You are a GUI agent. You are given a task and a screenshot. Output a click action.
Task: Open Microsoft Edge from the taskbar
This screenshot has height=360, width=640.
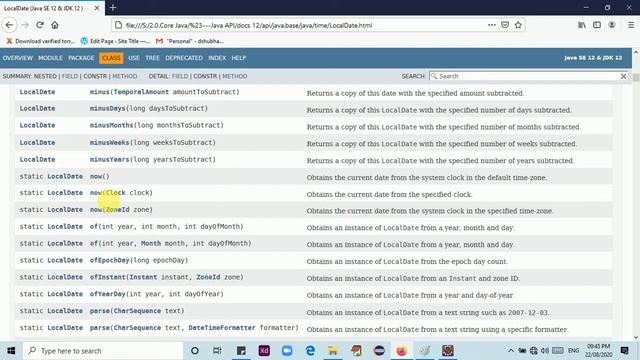(310, 351)
